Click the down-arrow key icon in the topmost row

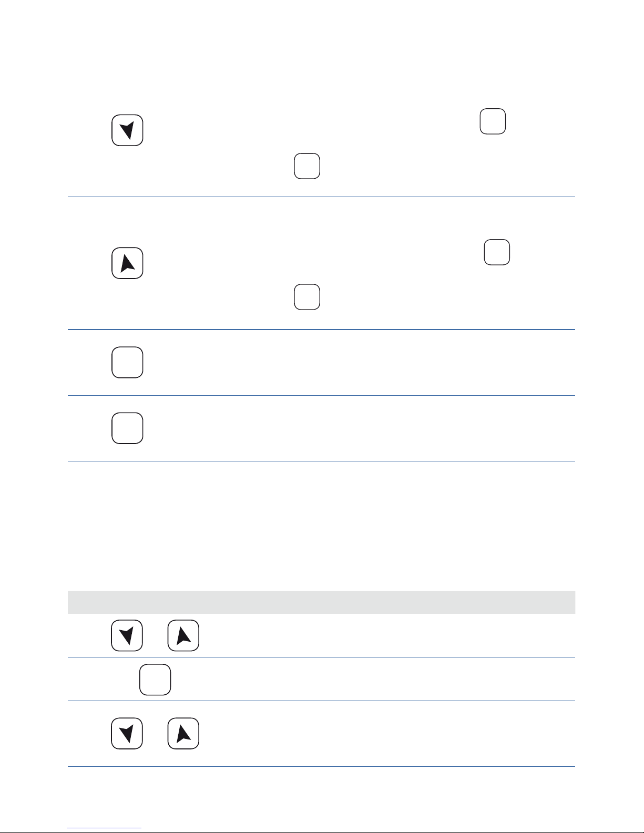(127, 130)
